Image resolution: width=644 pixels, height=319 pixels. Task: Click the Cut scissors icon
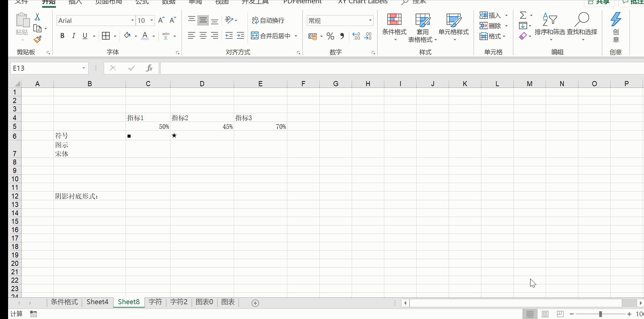[x=37, y=17]
